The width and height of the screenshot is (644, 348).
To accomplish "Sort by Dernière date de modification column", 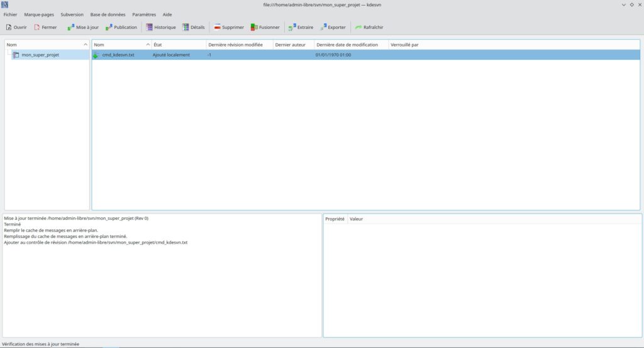I will 351,45.
